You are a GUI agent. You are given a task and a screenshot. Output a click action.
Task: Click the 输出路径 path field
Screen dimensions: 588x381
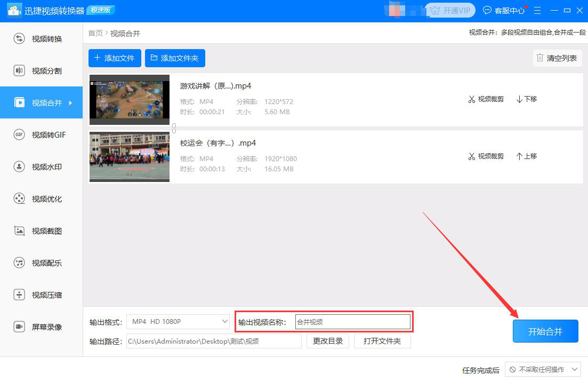click(x=214, y=341)
